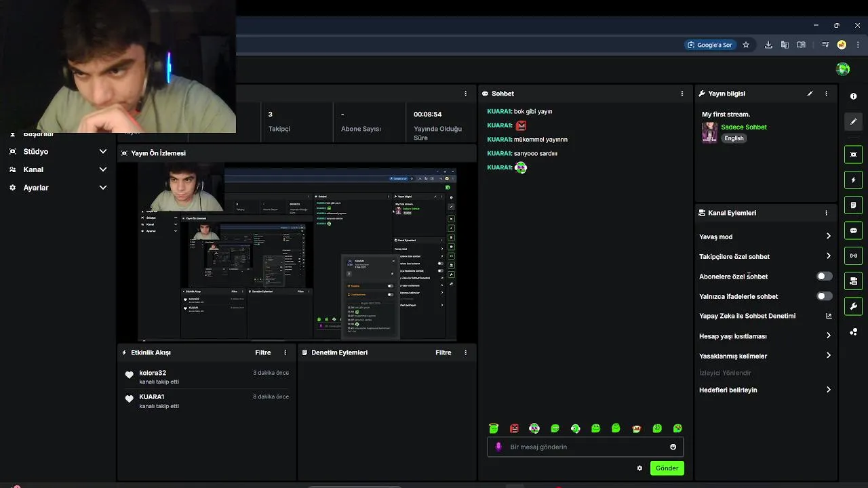Insert the mushroom hat emote from emote row
This screenshot has width=868, height=488.
(636, 428)
